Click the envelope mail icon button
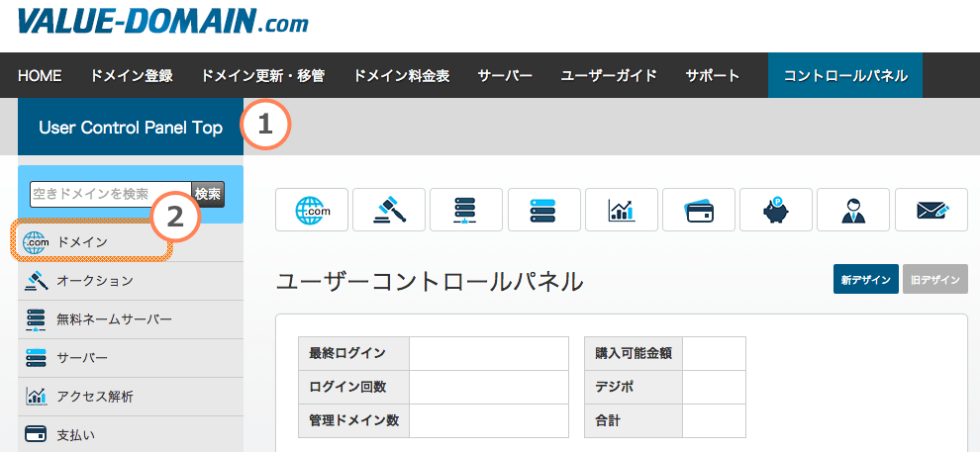The image size is (980, 452). [x=931, y=210]
